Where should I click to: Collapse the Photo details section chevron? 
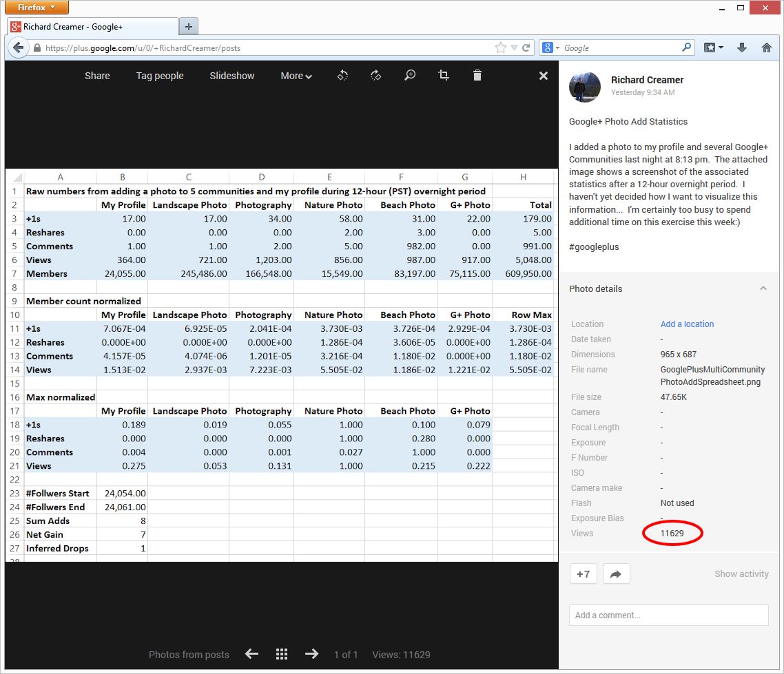[763, 288]
